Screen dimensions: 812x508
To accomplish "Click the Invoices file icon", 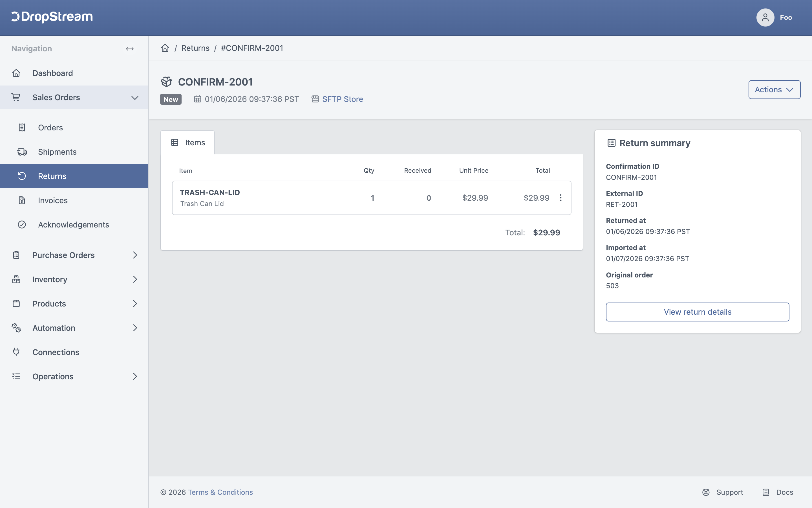I will (x=22, y=200).
